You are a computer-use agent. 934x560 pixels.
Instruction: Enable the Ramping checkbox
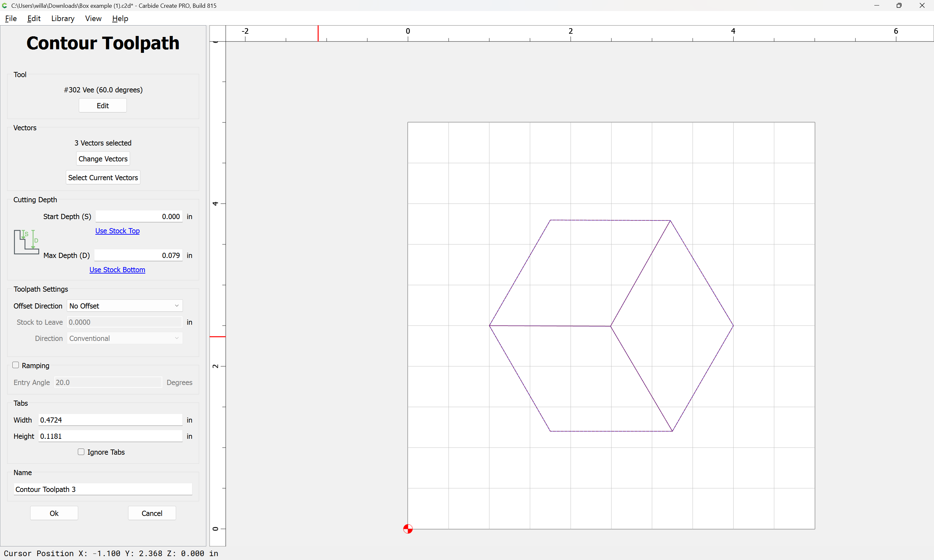pos(16,365)
